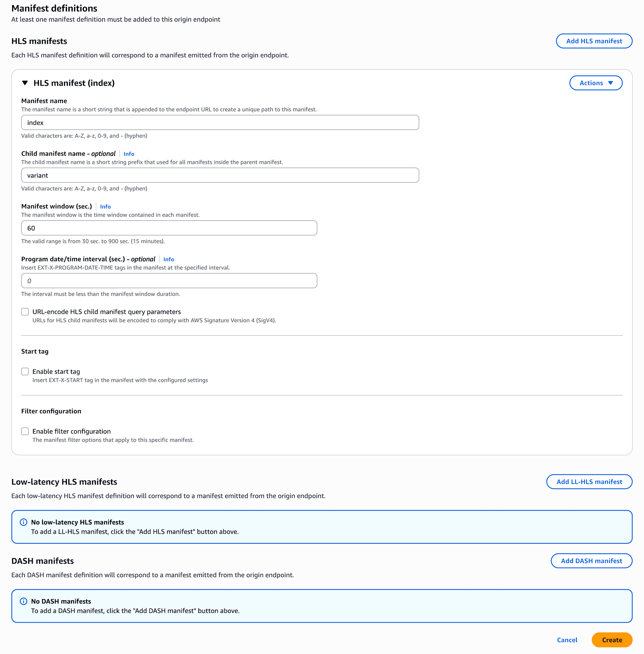644x654 pixels.
Task: Click the Actions dropdown arrow icon
Action: 611,83
